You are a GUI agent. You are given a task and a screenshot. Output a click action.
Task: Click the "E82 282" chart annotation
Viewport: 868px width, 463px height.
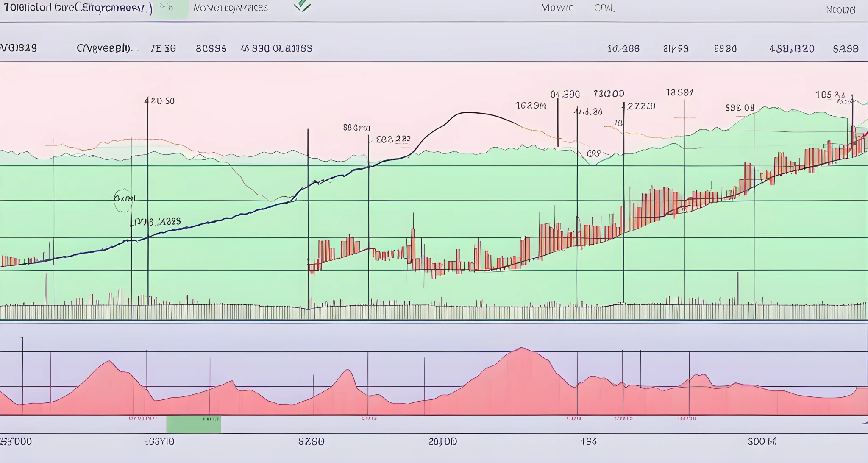click(392, 139)
